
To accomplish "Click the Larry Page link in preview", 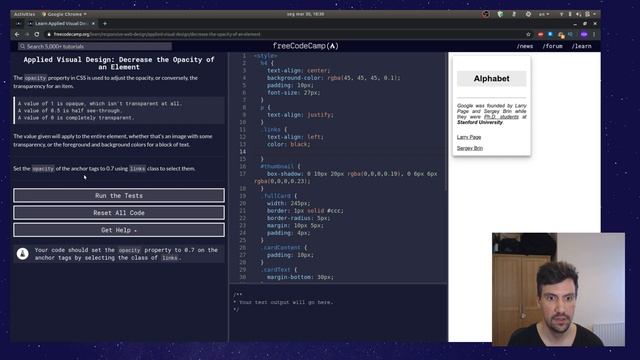I will coord(469,137).
